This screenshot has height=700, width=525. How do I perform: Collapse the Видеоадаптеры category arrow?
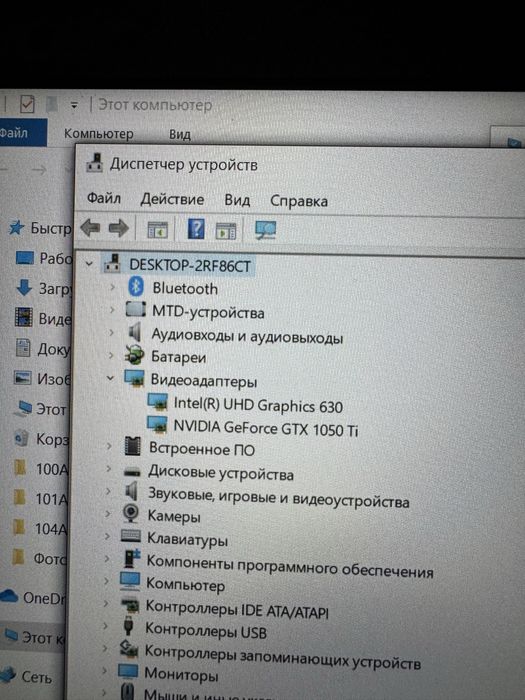coord(110,378)
